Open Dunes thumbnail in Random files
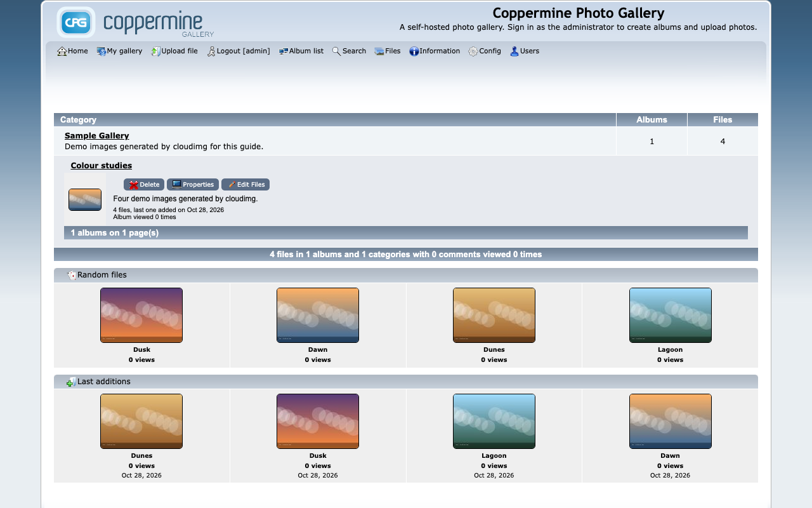Image resolution: width=812 pixels, height=508 pixels. (x=494, y=315)
